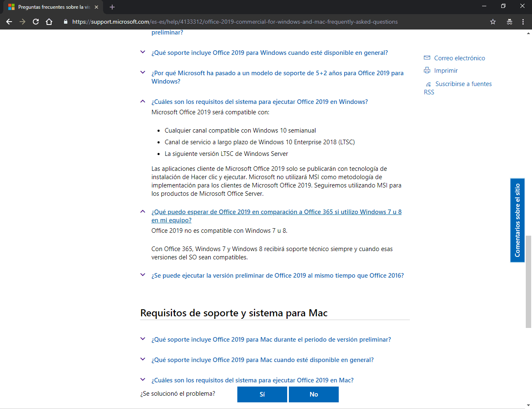Click bullet 'Cualquier canal compatible con Windows 10 semianual'
532x409 pixels.
point(240,131)
